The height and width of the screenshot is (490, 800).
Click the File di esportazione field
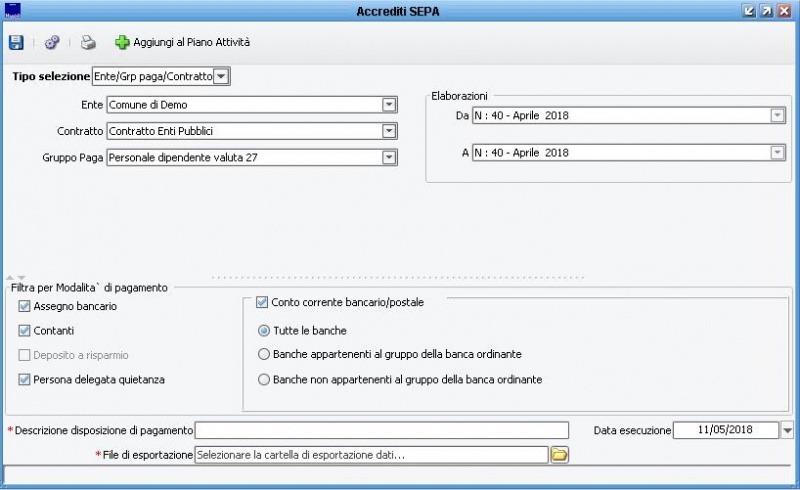(371, 455)
